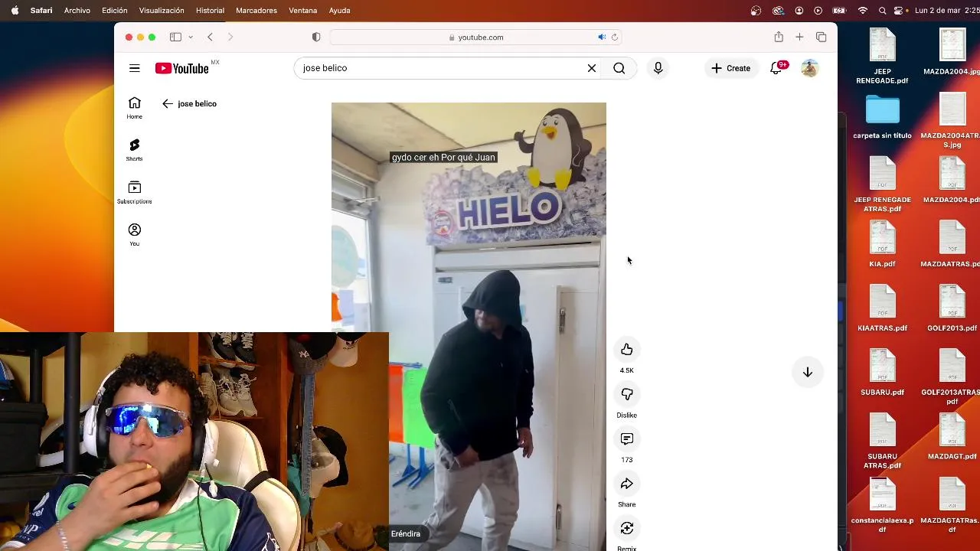
Task: Select KIA.pdf on the desktop
Action: coord(882,244)
